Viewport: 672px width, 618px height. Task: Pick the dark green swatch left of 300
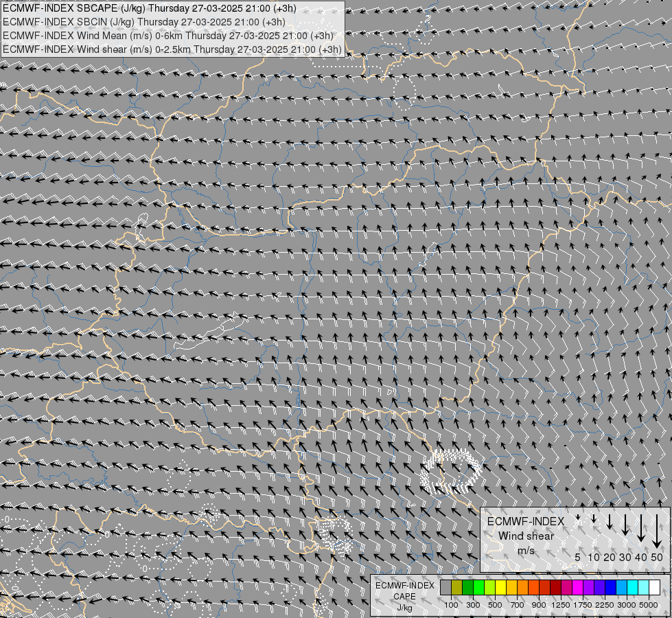(x=467, y=588)
